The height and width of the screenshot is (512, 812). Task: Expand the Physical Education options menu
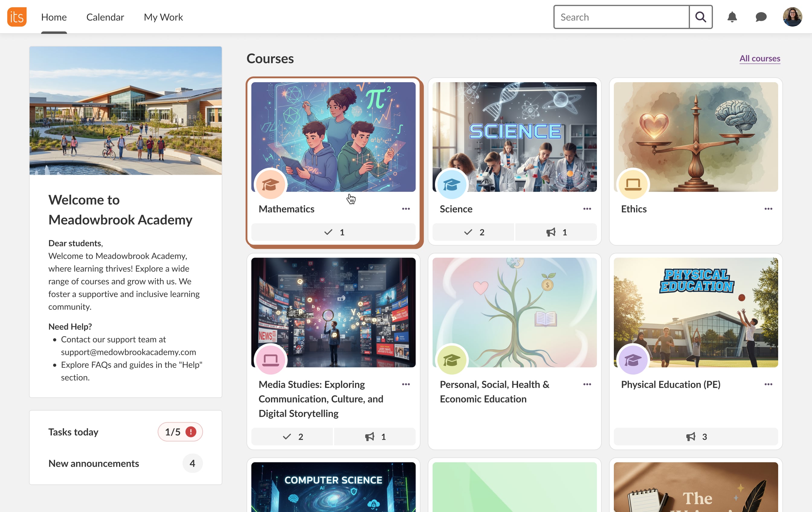[x=768, y=384]
